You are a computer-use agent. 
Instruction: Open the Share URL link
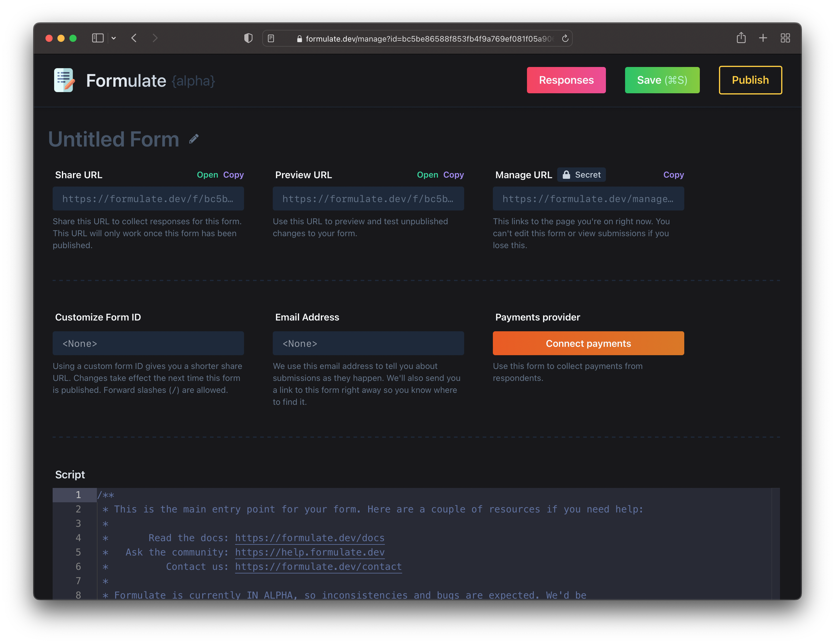click(207, 175)
